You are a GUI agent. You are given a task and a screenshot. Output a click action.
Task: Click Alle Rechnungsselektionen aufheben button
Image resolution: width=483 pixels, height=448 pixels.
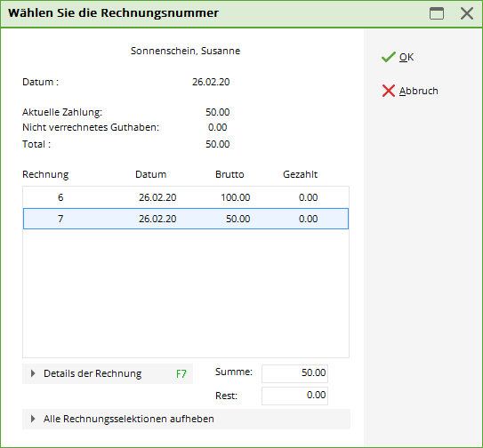point(187,419)
